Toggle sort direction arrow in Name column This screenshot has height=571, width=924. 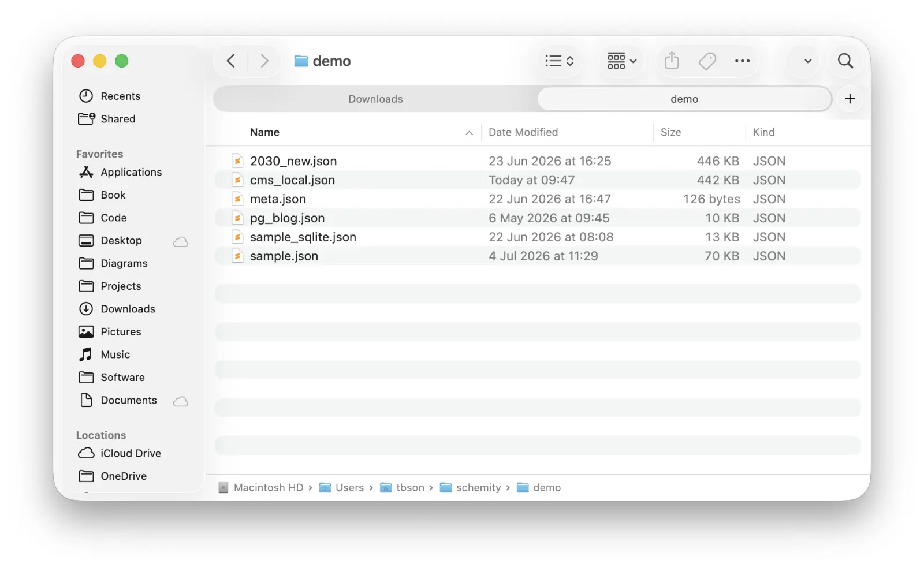coord(469,133)
